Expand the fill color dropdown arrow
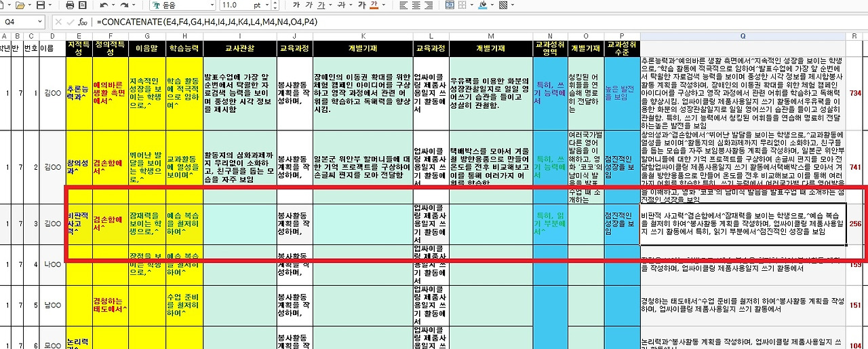868x349 pixels. [x=492, y=5]
